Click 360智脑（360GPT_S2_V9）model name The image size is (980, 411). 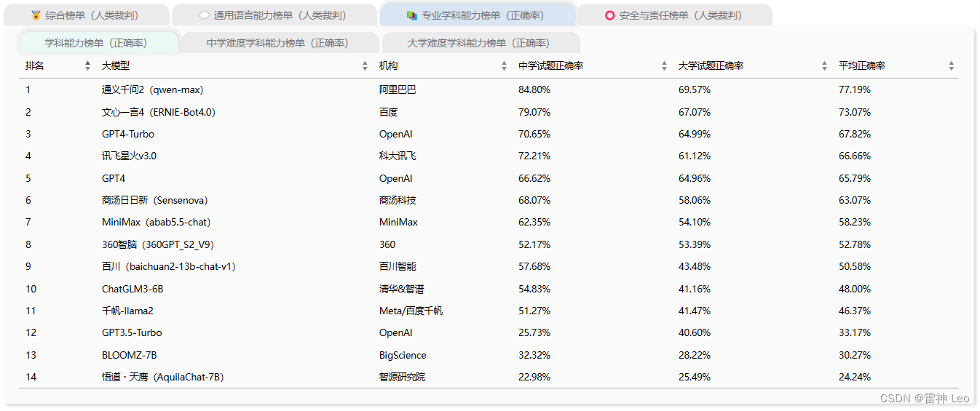[x=158, y=244]
